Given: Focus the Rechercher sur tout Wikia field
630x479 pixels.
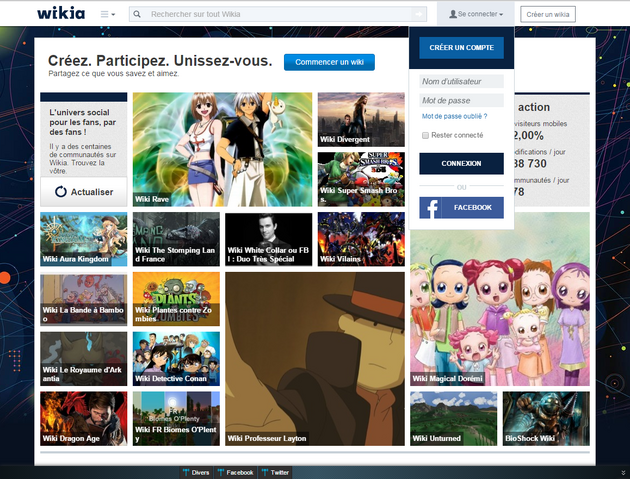Looking at the screenshot, I should (x=279, y=14).
